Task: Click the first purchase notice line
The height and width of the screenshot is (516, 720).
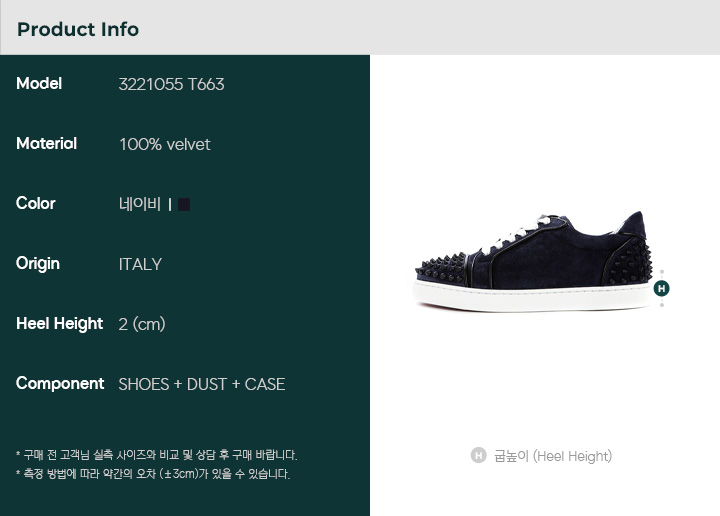Action: tap(157, 455)
